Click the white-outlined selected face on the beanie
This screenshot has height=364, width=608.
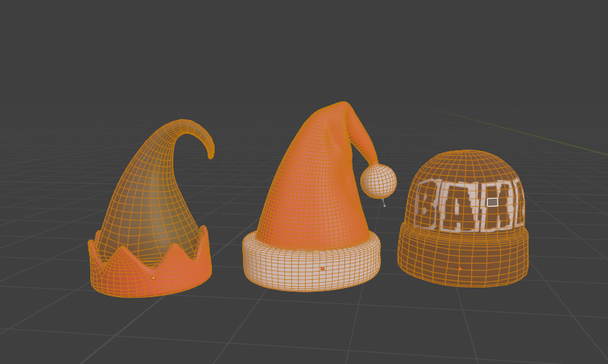tap(493, 202)
